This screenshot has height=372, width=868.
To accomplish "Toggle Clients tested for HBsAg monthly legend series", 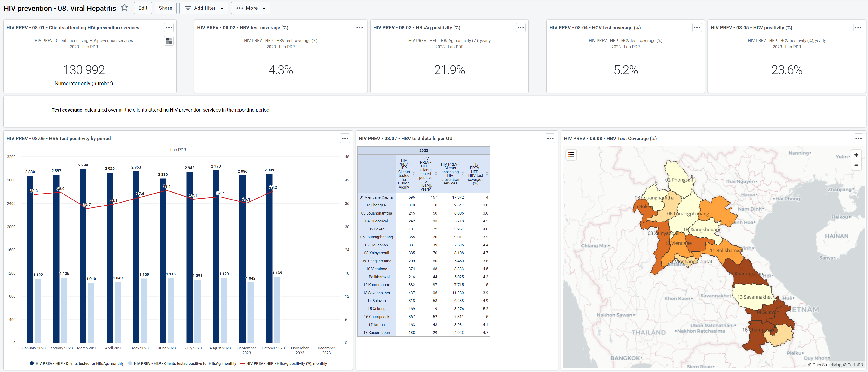I will coord(77,364).
